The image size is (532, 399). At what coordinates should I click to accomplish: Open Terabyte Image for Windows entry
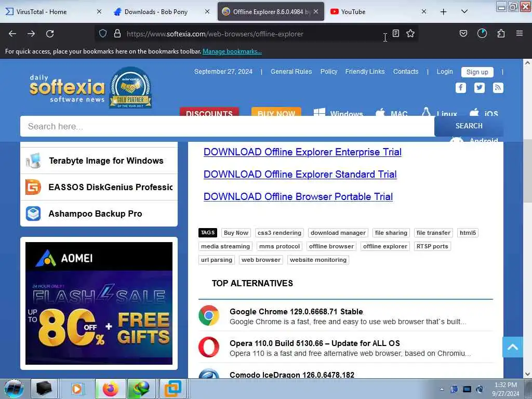(x=99, y=161)
